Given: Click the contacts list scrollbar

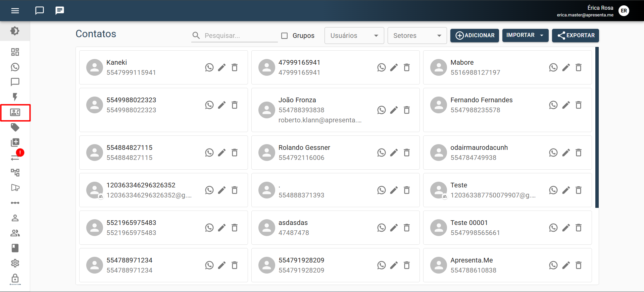Looking at the screenshot, I should pyautogui.click(x=597, y=127).
